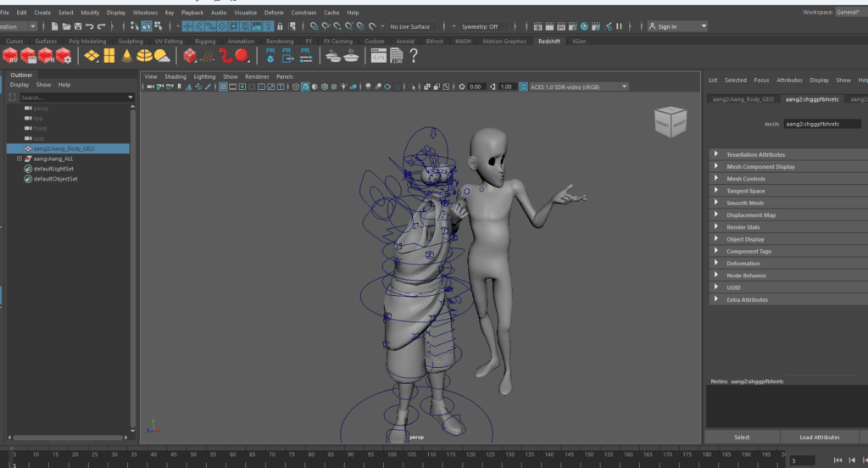This screenshot has width=868, height=468.
Task: Expand the aang:Aang_ALL outliner node
Action: pos(19,159)
